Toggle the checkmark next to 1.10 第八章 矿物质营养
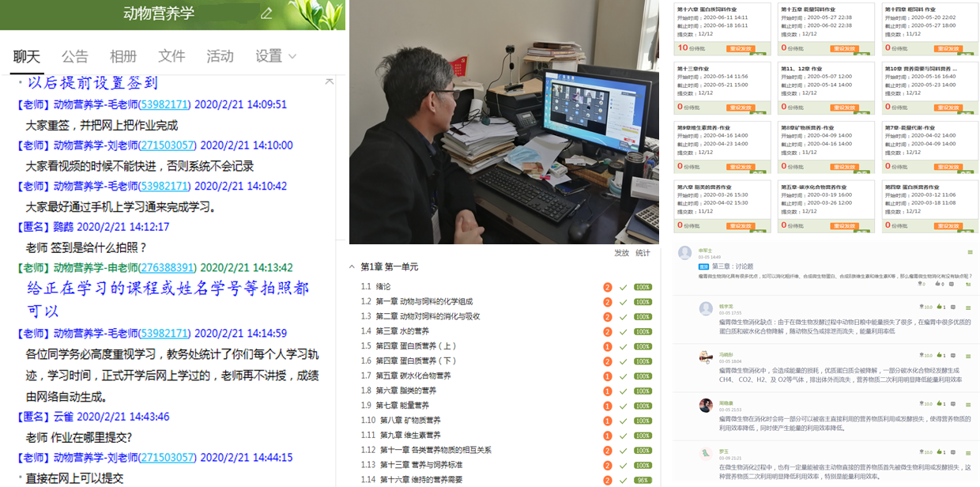 tap(623, 421)
